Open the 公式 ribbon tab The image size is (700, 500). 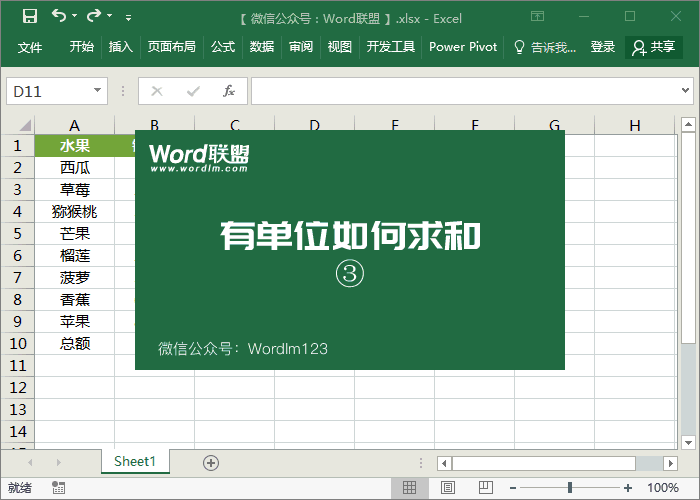click(x=223, y=47)
